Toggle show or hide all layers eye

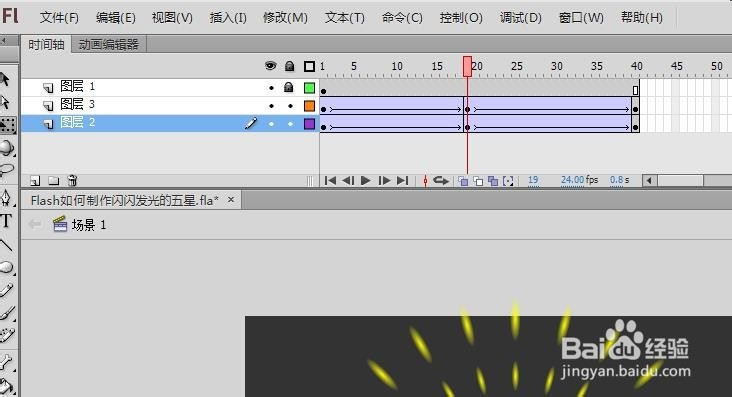tap(270, 66)
